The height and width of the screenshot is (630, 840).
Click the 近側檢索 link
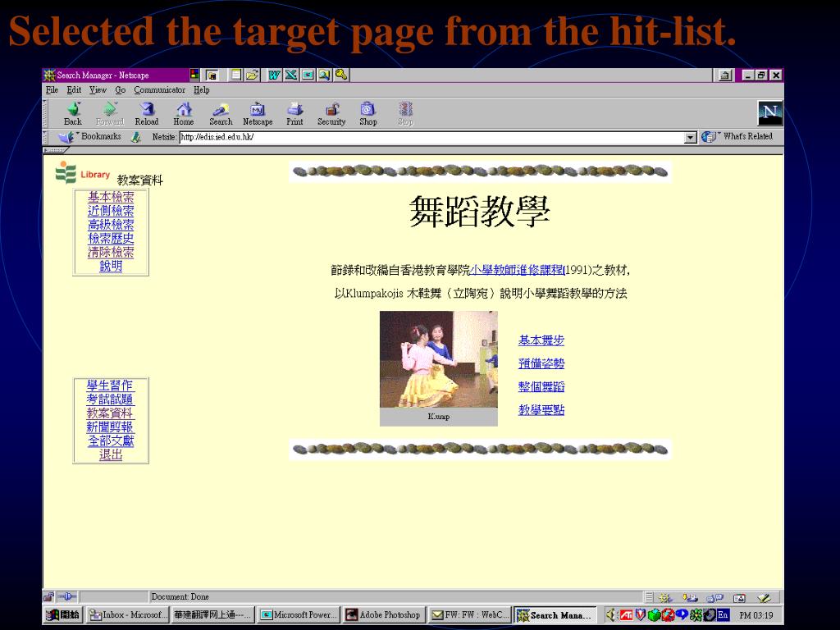coord(111,211)
